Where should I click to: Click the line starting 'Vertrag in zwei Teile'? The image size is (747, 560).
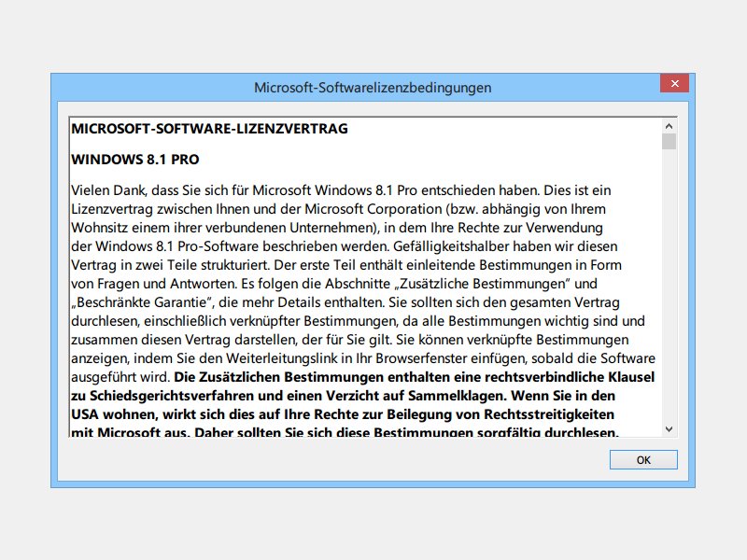(x=346, y=265)
